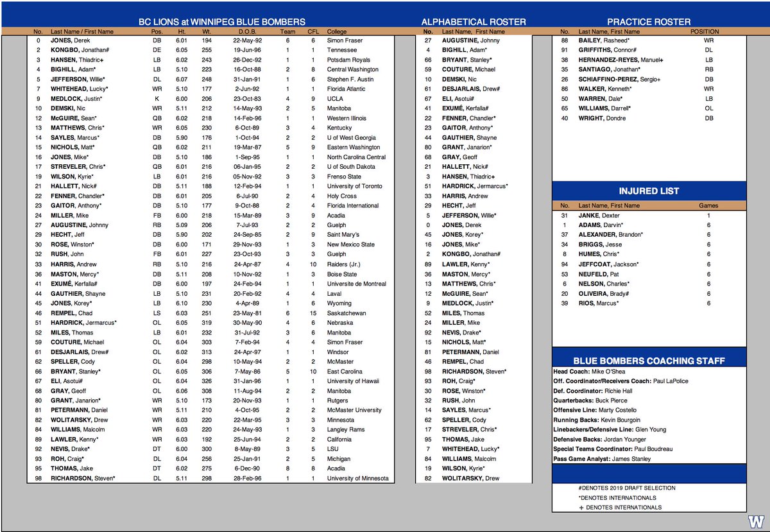Viewport: 770px width, 532px height.
Task: Select the 'Boise State' college cell
Action: coord(342,274)
